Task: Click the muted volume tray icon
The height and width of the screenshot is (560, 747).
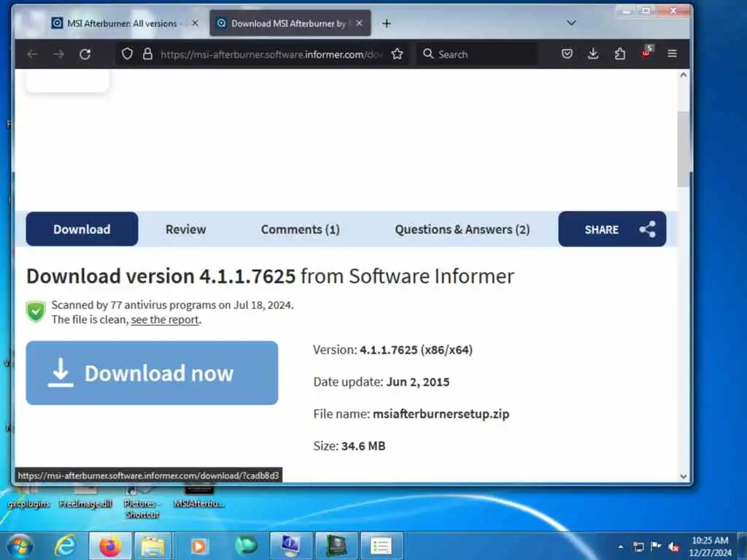Action: coord(674,547)
